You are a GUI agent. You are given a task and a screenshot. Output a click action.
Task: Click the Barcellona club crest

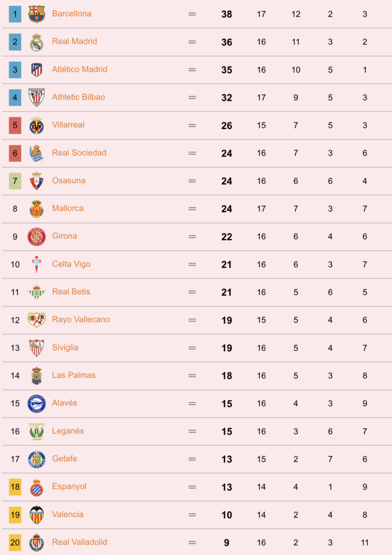pos(37,14)
